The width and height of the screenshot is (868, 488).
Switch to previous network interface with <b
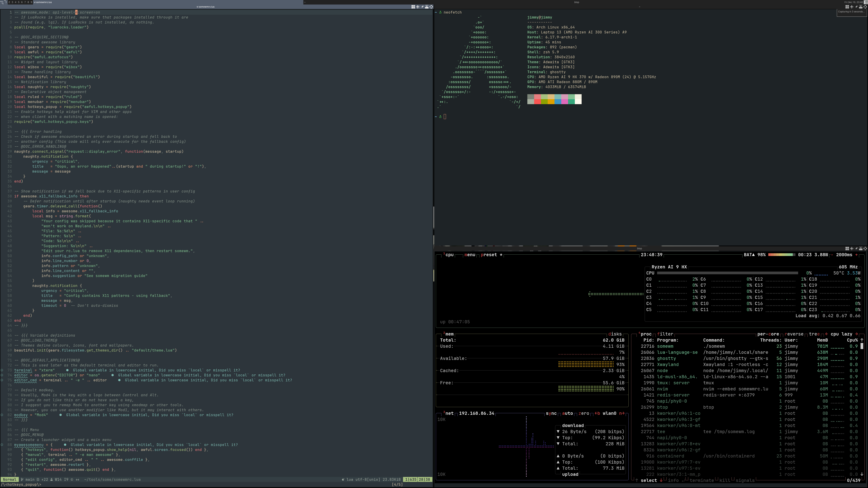597,413
